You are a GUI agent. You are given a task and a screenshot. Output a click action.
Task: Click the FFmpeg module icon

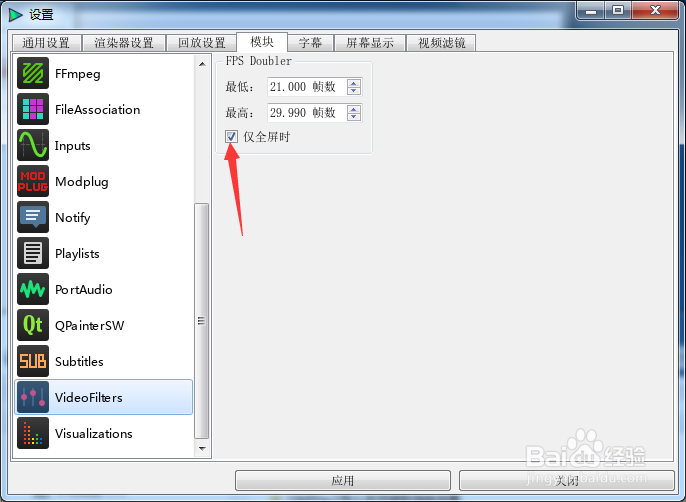33,73
